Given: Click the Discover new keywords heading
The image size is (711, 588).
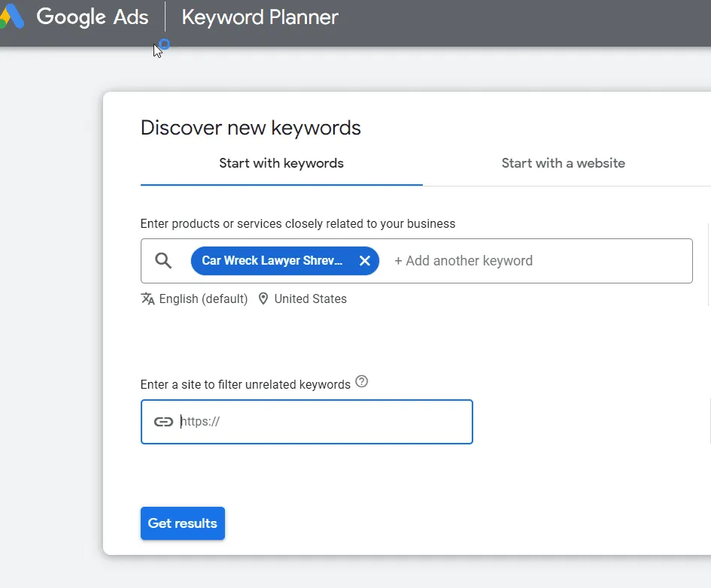Looking at the screenshot, I should tap(251, 128).
